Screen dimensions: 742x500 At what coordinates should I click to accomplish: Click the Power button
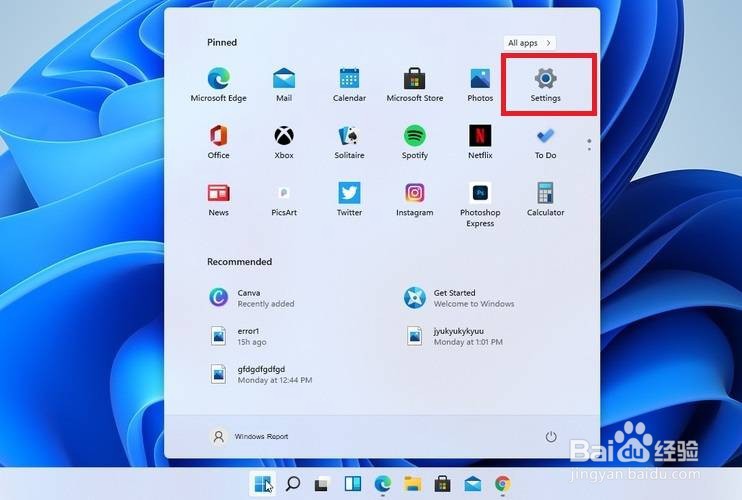tap(551, 437)
